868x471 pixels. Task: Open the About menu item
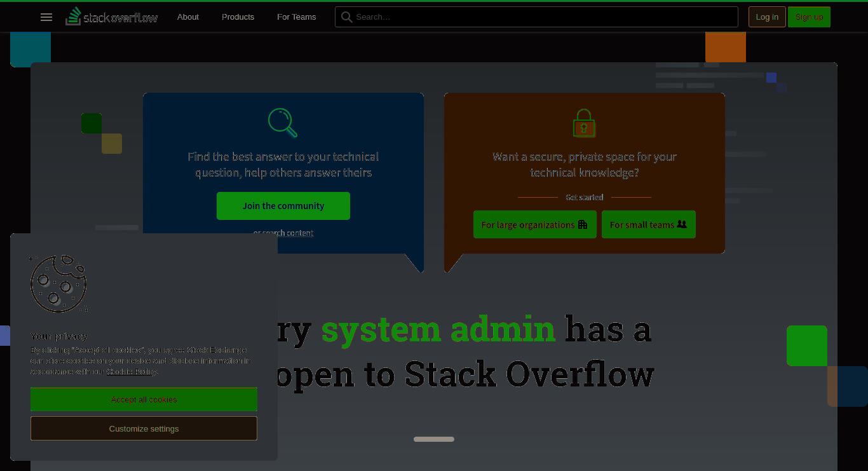[x=188, y=17]
